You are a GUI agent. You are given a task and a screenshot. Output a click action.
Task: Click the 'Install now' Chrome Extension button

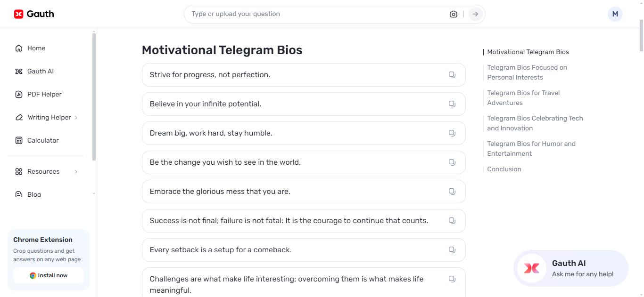point(48,275)
